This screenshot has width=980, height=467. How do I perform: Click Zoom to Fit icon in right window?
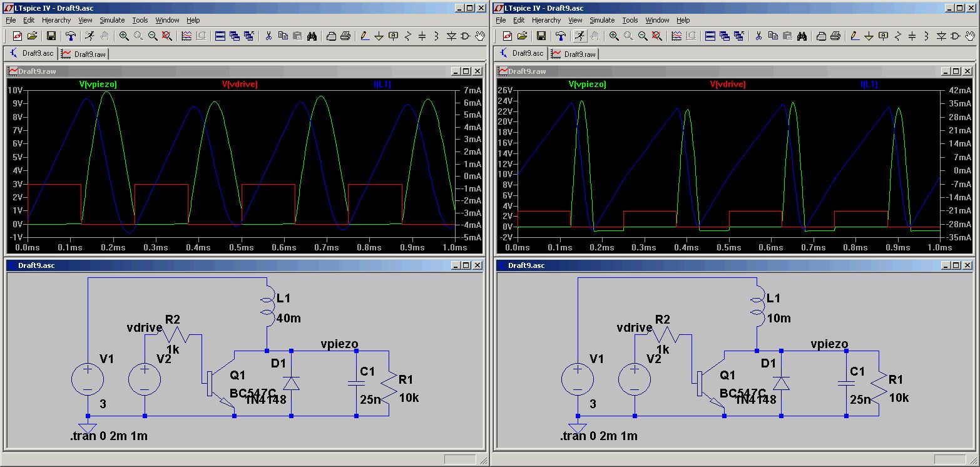(x=656, y=36)
